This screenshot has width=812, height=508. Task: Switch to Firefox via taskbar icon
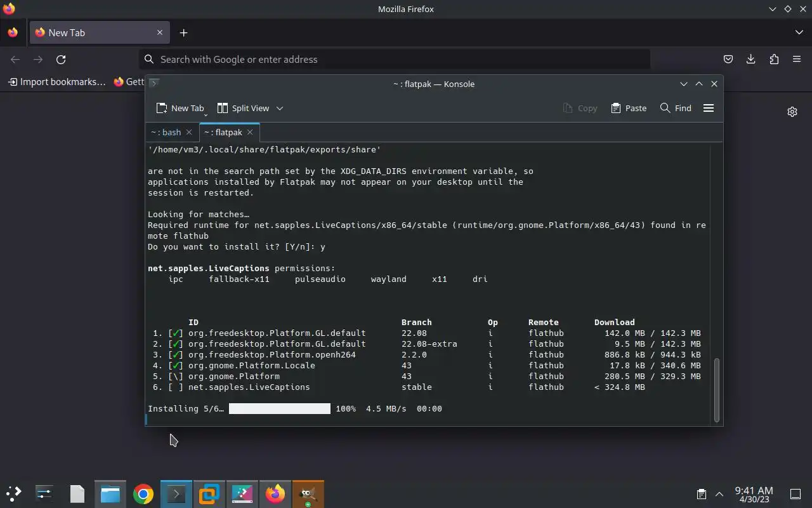[x=275, y=493]
